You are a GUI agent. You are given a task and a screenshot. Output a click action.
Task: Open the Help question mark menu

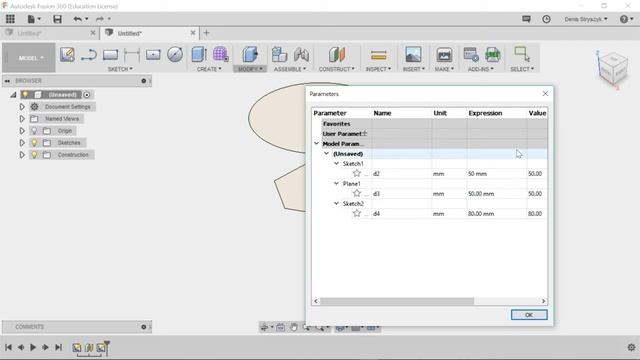click(x=627, y=19)
